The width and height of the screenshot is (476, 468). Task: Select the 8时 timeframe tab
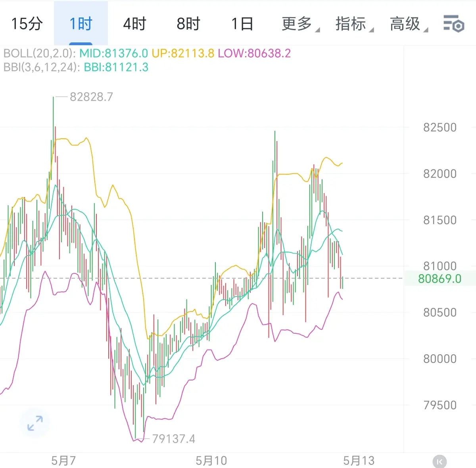coord(188,24)
